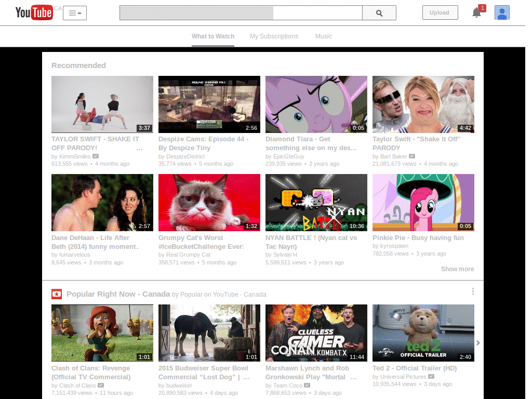The width and height of the screenshot is (532, 399).
Task: Open the Ted 2 Official Trailer thumbnail
Action: pyautogui.click(x=423, y=333)
